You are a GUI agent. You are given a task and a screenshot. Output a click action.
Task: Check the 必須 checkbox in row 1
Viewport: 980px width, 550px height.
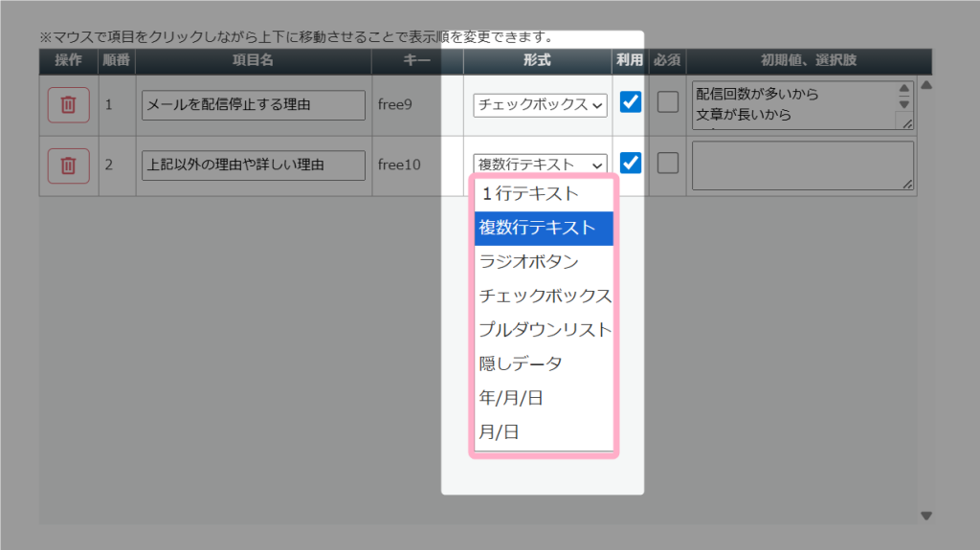pos(667,102)
